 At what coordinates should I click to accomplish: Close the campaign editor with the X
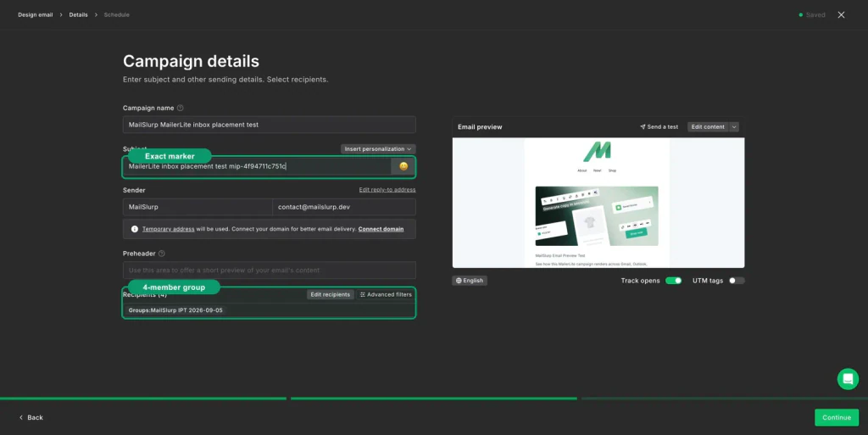tap(841, 15)
